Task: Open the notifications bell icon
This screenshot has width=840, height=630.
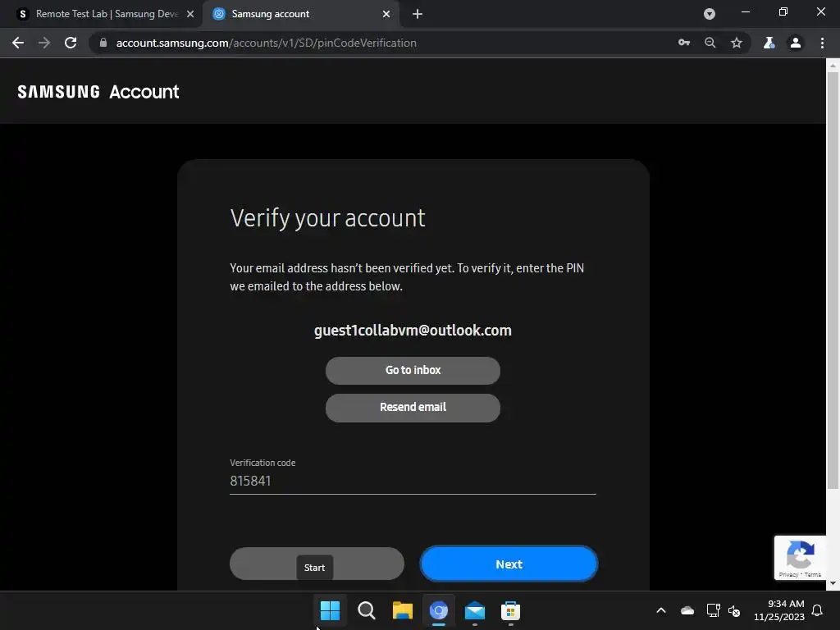Action: [x=818, y=610]
